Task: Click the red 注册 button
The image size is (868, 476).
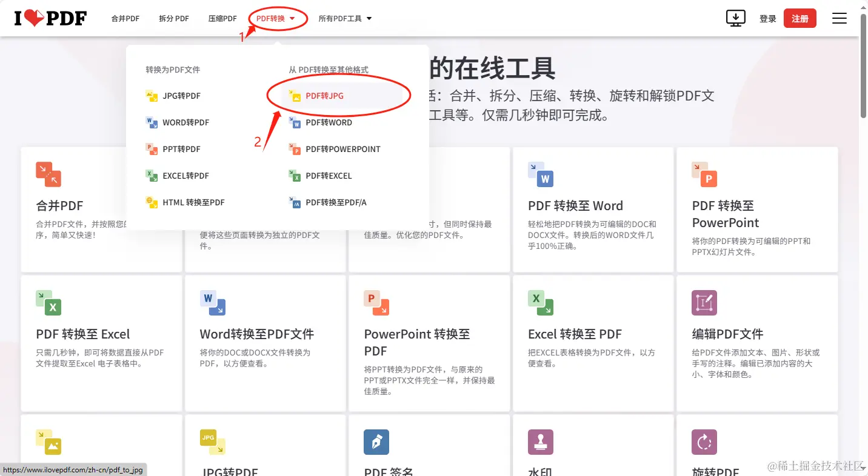Action: tap(800, 18)
